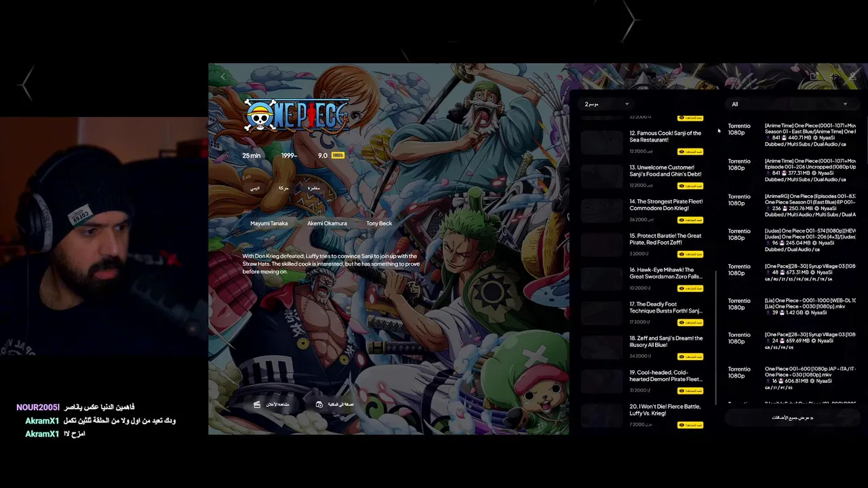Click the مشاهدة الإعلان watch trailer button
This screenshot has height=488, width=868.
tap(271, 404)
